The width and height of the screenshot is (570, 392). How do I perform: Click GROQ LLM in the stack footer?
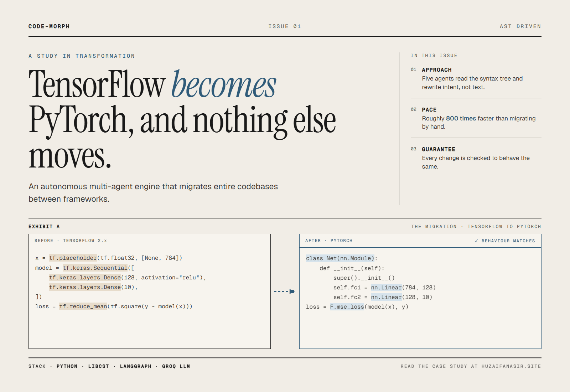[176, 366]
